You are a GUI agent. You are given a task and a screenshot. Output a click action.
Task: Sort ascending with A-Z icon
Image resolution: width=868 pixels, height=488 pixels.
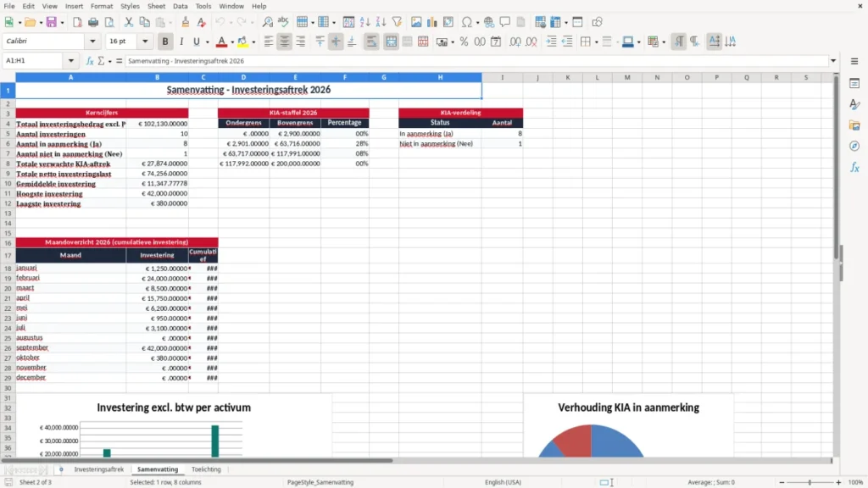pos(364,22)
